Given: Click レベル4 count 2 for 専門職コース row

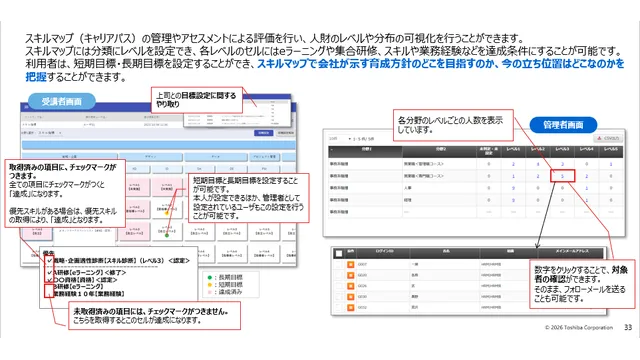Looking at the screenshot, I should coord(587,176).
